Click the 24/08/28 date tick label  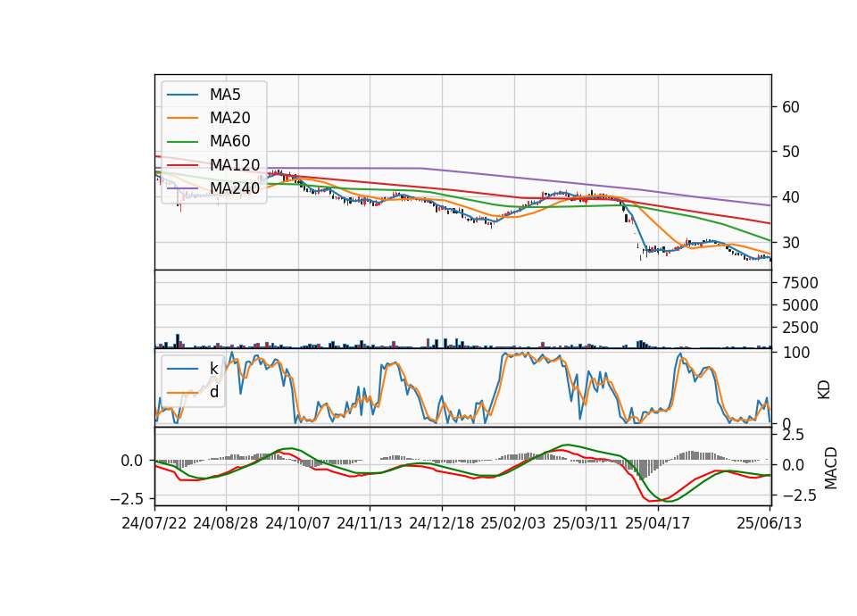click(226, 523)
